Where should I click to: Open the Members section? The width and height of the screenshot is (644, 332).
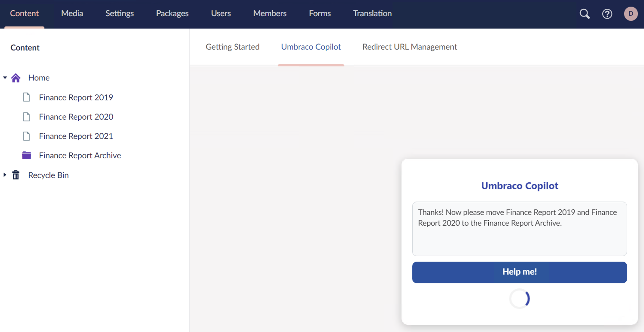(270, 13)
